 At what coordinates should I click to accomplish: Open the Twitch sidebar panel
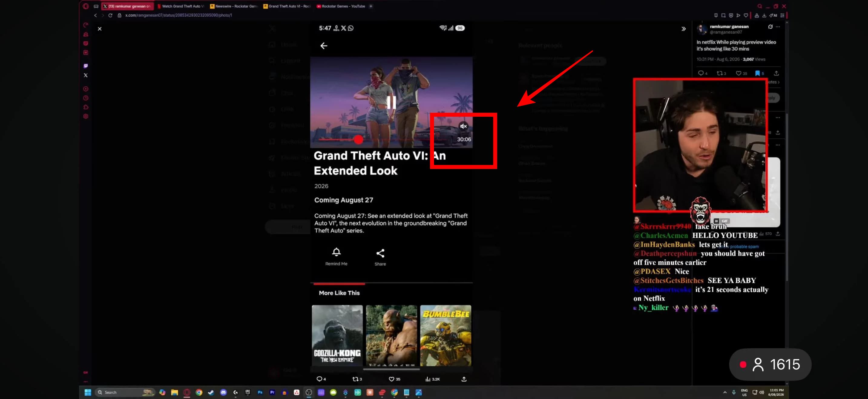tap(86, 66)
